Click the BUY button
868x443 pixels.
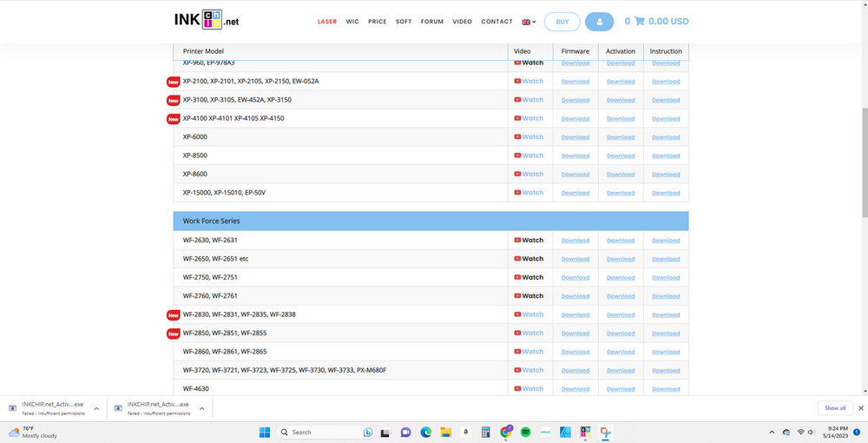(x=562, y=22)
